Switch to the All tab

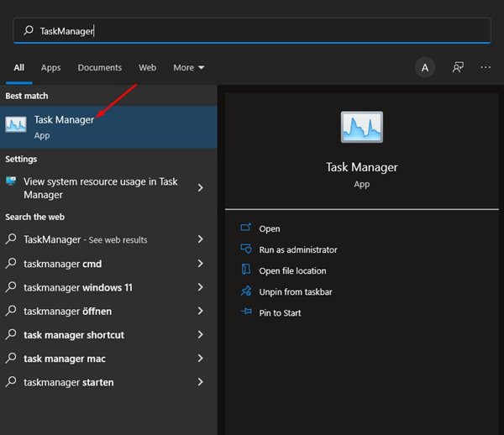pyautogui.click(x=18, y=68)
